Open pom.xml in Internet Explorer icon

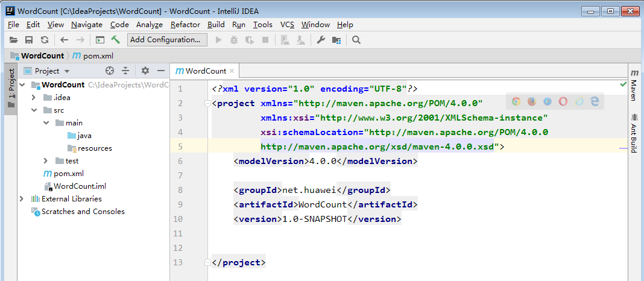579,101
